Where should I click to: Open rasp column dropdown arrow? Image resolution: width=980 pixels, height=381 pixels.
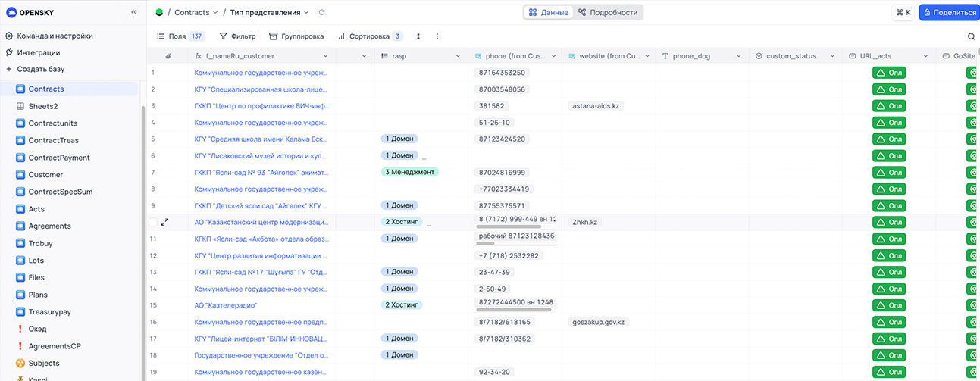459,56
